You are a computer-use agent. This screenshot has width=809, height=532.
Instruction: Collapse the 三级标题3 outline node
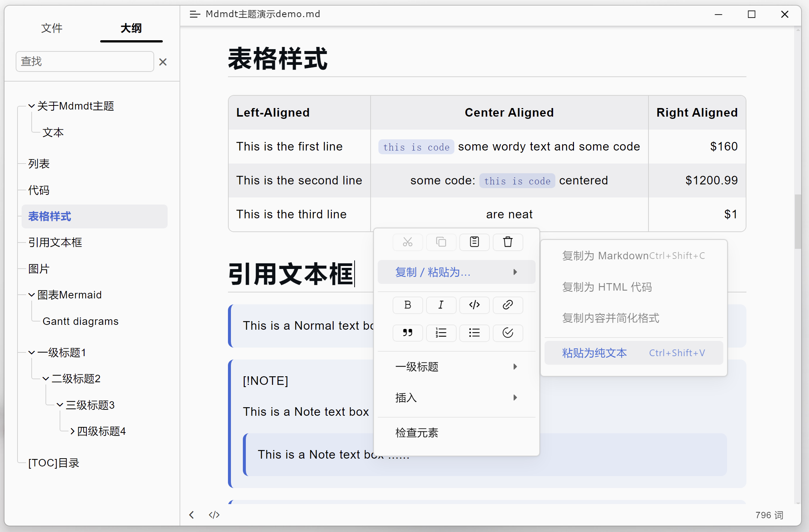coord(60,405)
